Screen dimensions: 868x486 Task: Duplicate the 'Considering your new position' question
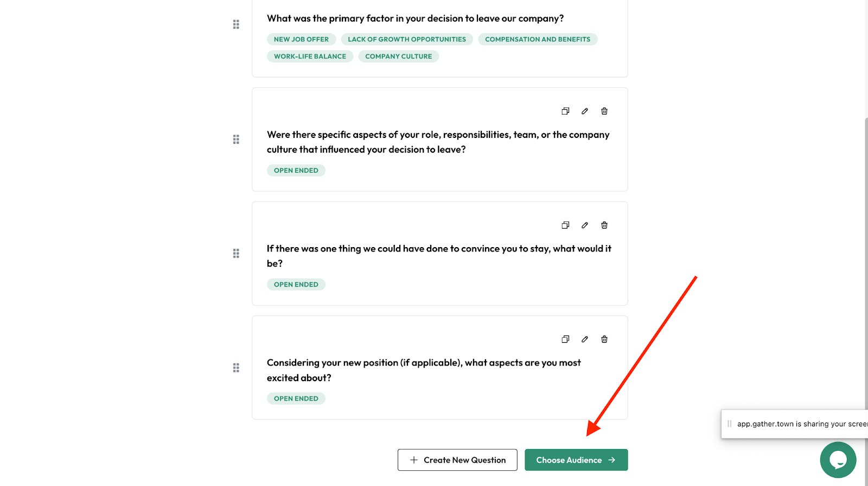coord(565,339)
